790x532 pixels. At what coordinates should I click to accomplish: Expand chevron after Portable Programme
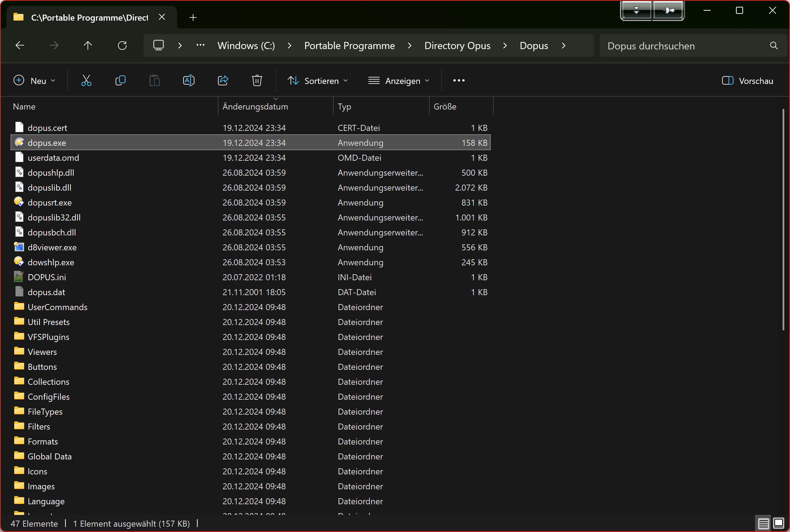pos(410,46)
